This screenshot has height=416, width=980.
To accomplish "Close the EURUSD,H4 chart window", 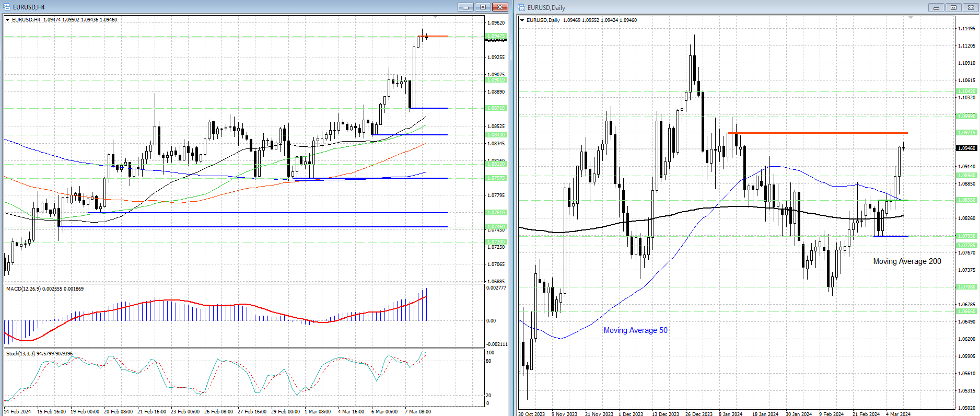I will point(500,7).
